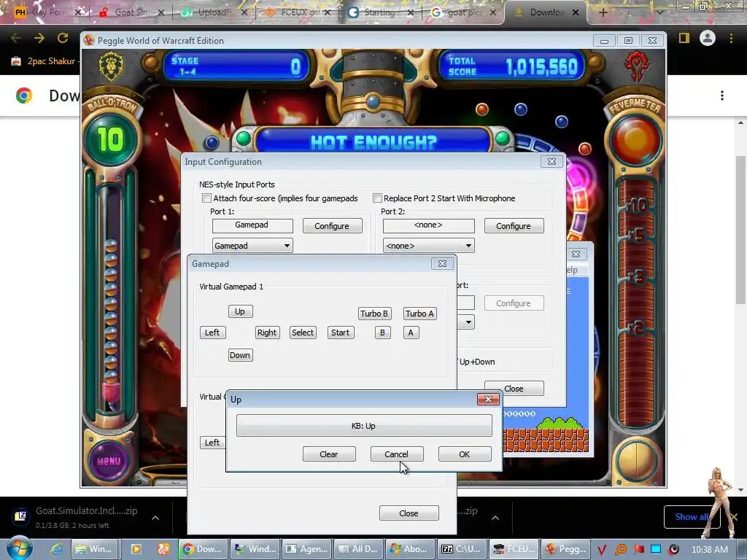747x560 pixels.
Task: Enable Replace Port 2 Start With Microphone
Action: pos(377,198)
